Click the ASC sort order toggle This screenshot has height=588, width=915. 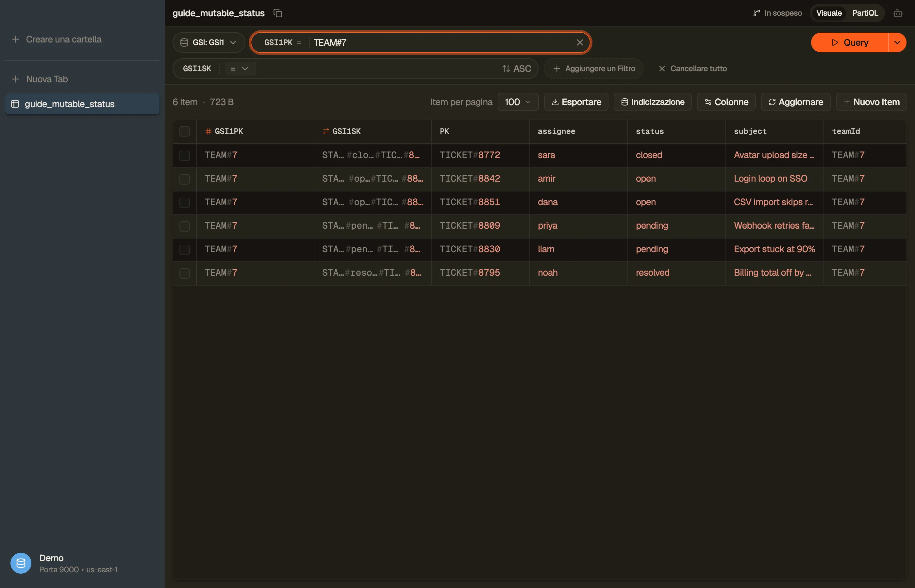pos(516,69)
